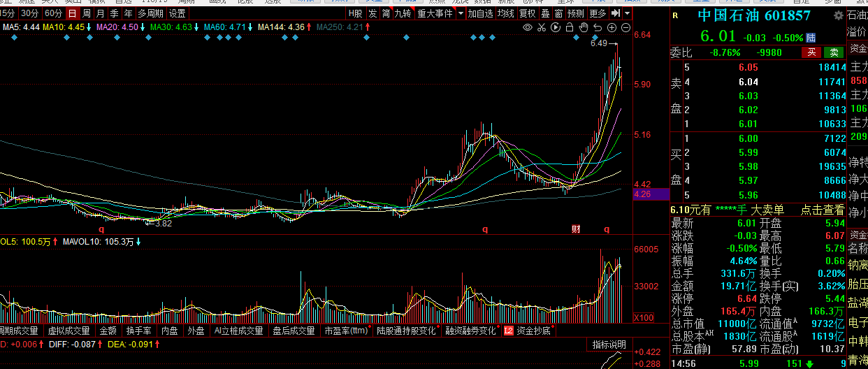
Task: Click the 点击查看 link
Action: coord(823,210)
